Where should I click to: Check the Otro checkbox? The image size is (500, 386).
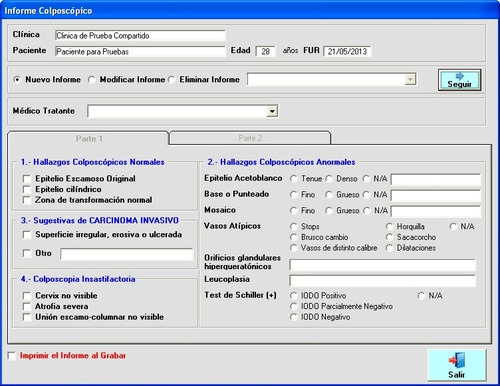pos(27,253)
